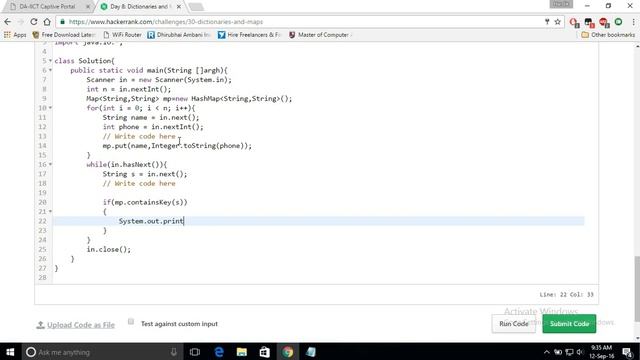Click the 'Line: 22 Col: 33' status text

point(566,294)
